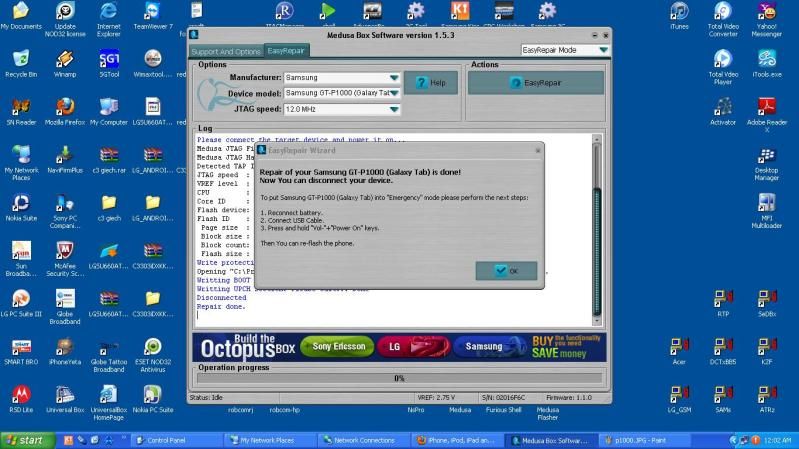The width and height of the screenshot is (799, 449).
Task: Launch RSD Lite desktop icon
Action: click(21, 399)
